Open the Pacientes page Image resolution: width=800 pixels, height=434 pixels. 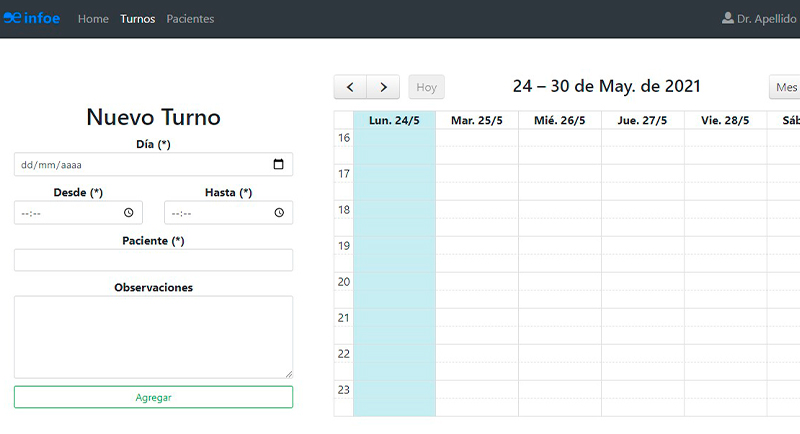coord(190,19)
